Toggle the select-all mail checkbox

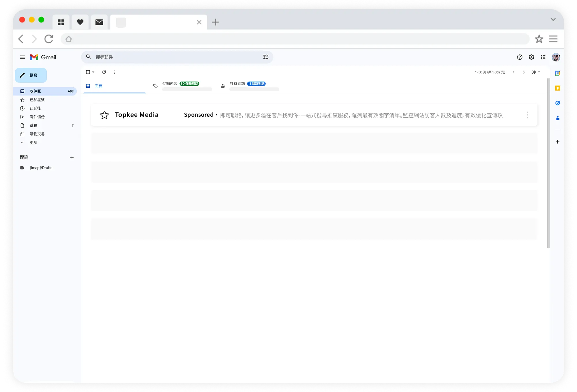pos(88,72)
